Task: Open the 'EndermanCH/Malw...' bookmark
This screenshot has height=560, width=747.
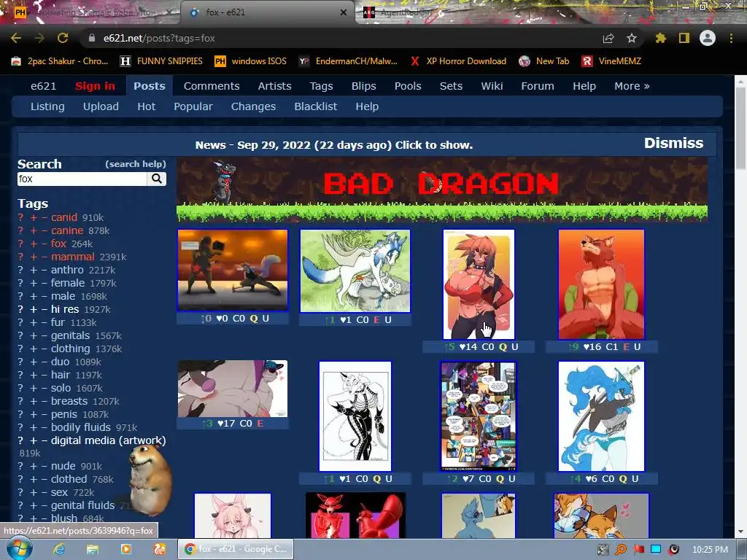Action: pos(348,61)
